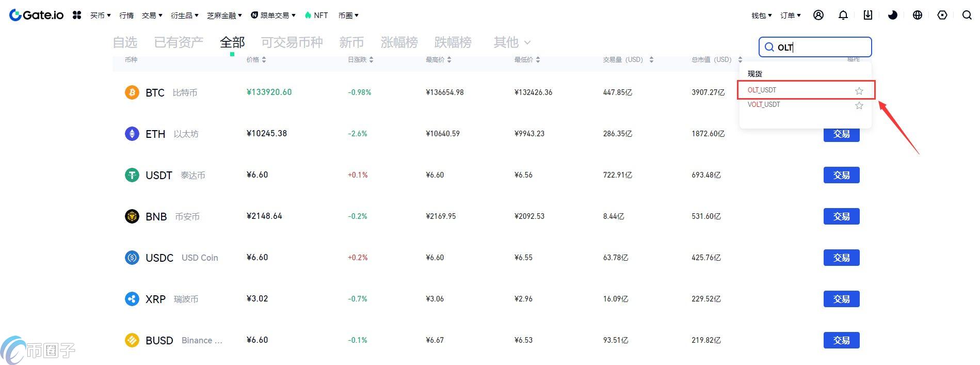Click the BTC coin icon
This screenshot has width=980, height=365.
pyautogui.click(x=132, y=92)
